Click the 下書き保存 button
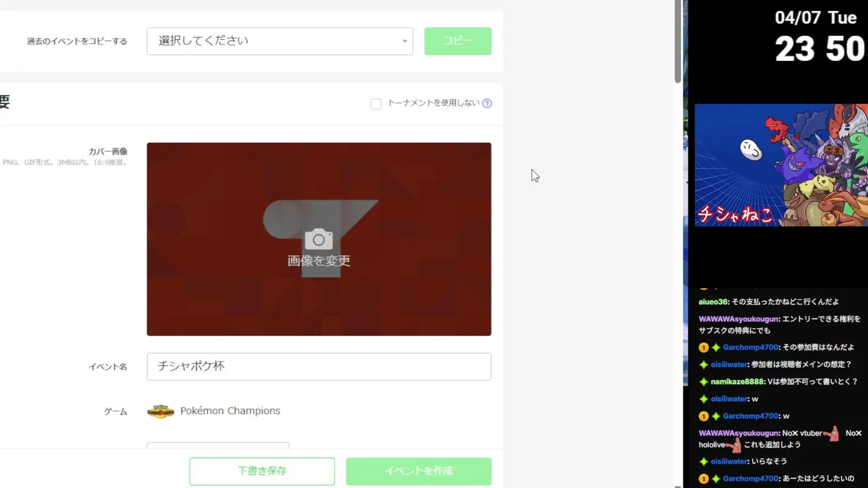Viewport: 868px width, 488px height. [262, 471]
